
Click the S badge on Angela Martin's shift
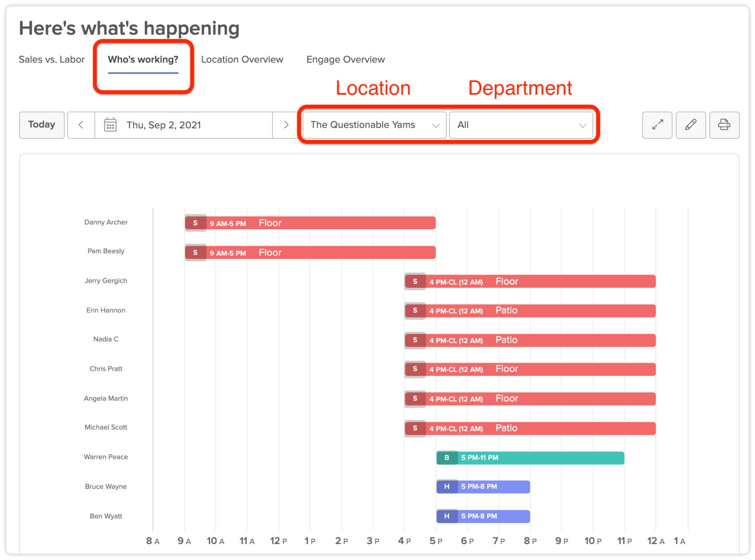(415, 399)
